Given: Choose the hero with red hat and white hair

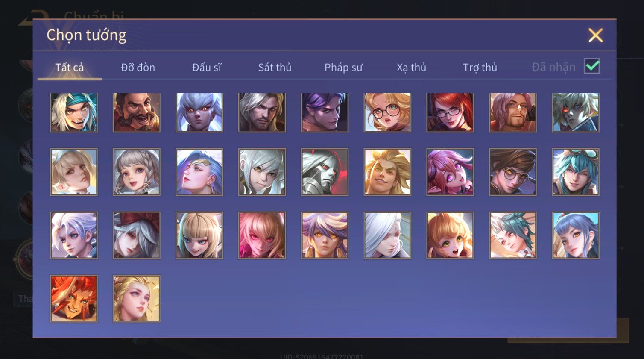Looking at the screenshot, I should tap(137, 235).
